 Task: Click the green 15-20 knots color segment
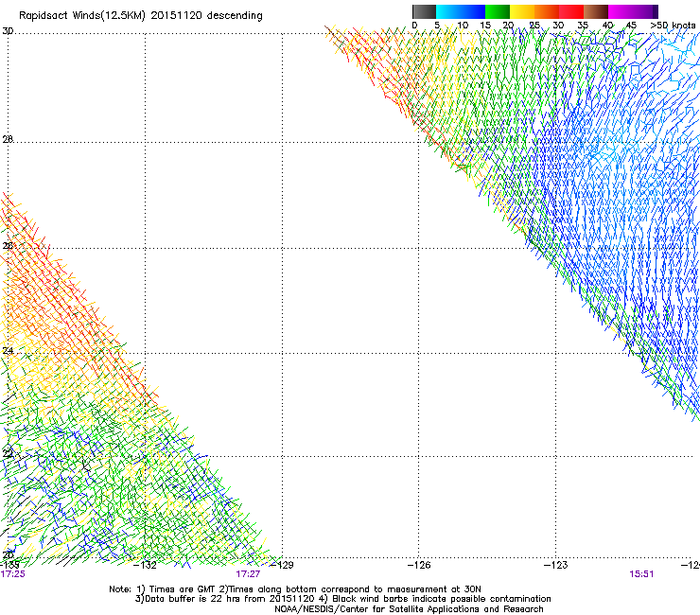[498, 11]
